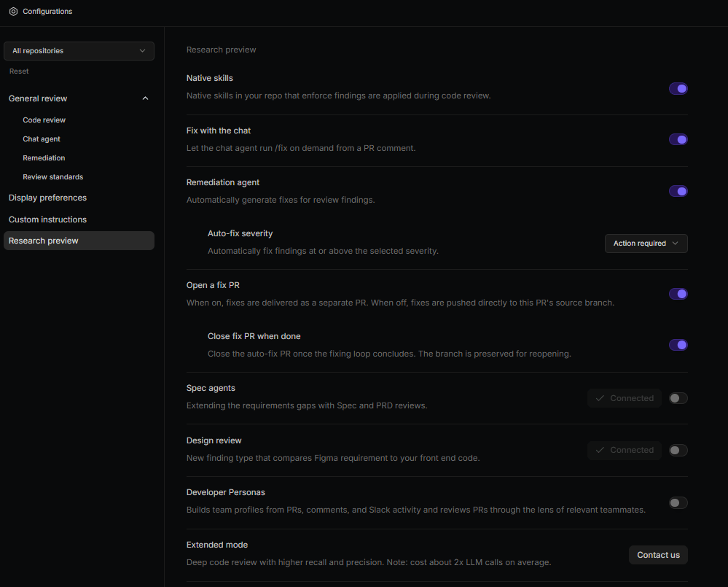Open the Chat agent settings
The image size is (728, 587).
(42, 139)
